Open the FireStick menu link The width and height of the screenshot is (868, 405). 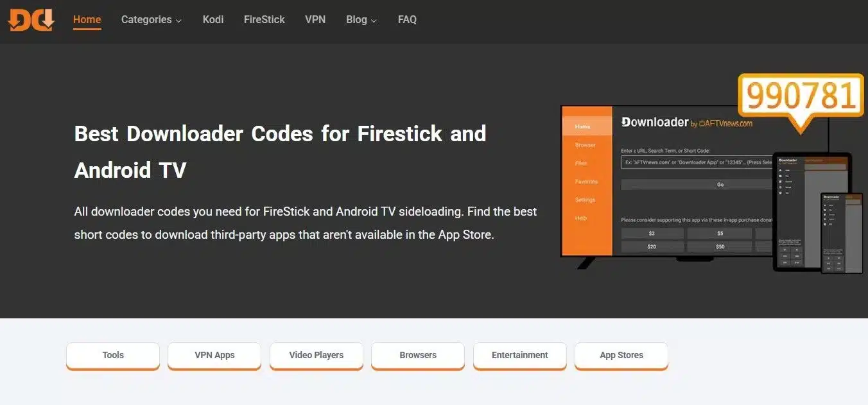(x=264, y=19)
